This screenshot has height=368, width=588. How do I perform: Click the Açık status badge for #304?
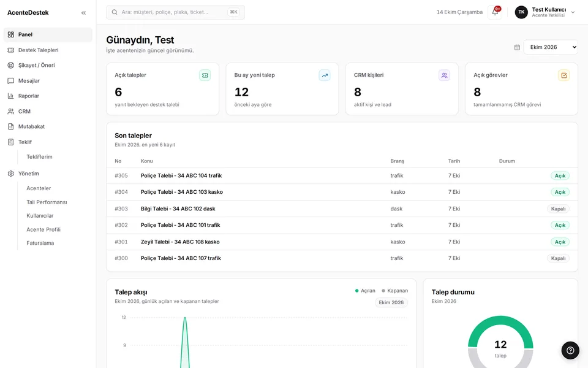(x=560, y=192)
